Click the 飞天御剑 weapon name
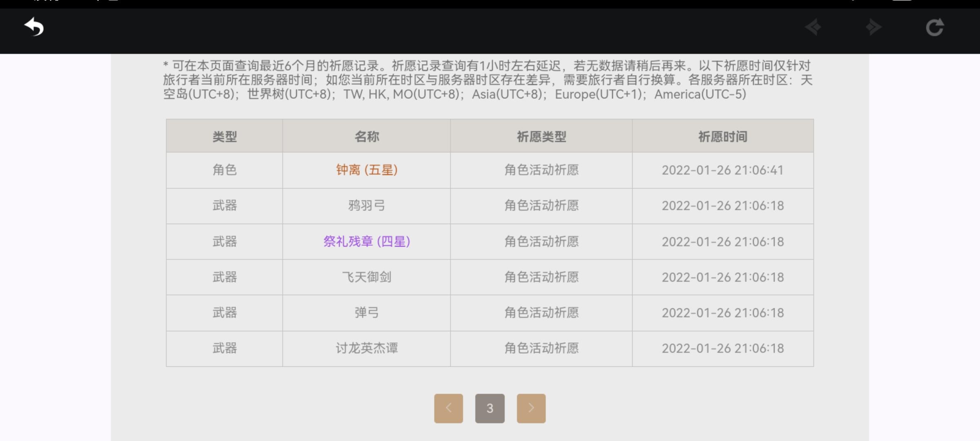 pos(366,277)
